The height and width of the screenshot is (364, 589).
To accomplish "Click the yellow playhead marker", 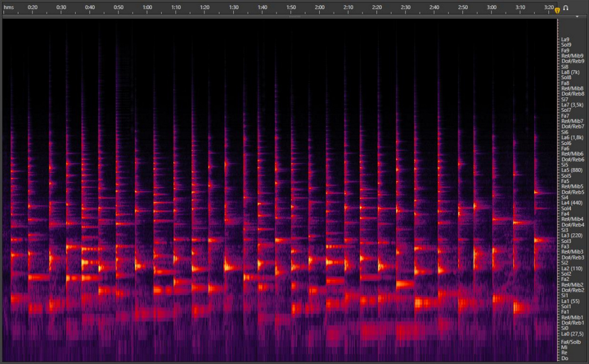I will coord(557,9).
